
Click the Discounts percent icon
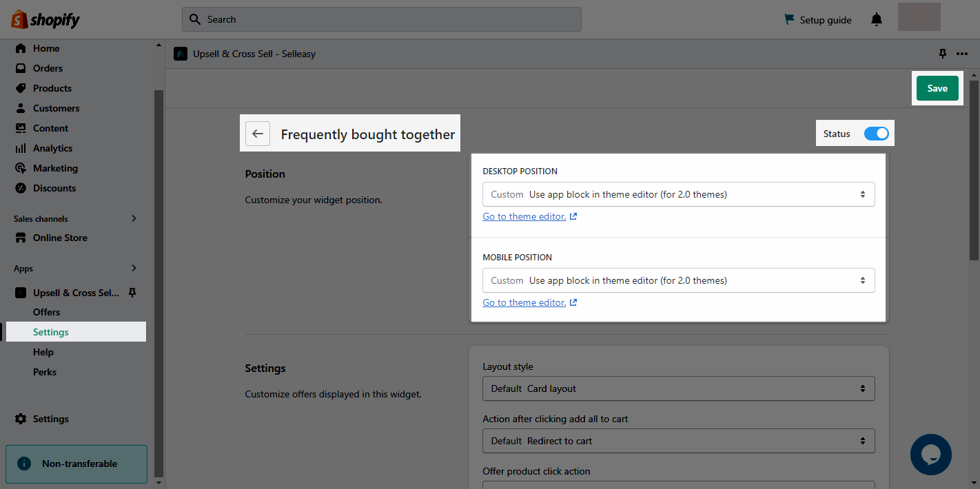[21, 188]
